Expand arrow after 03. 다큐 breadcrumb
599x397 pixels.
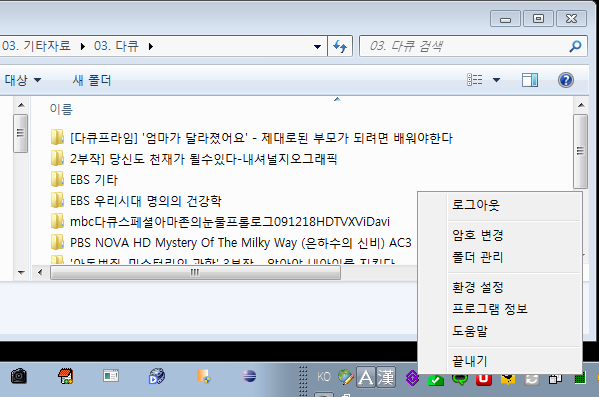[151, 47]
